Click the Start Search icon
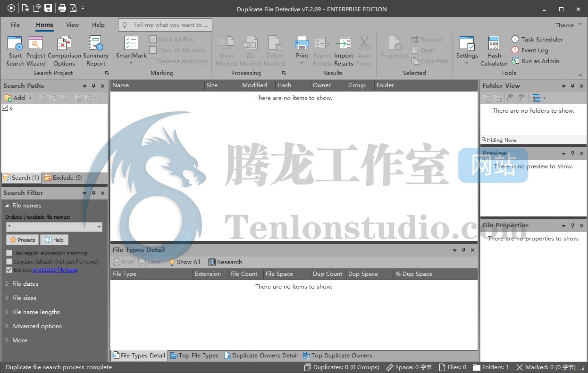Screen dimensions: 588x373 pyautogui.click(x=15, y=43)
